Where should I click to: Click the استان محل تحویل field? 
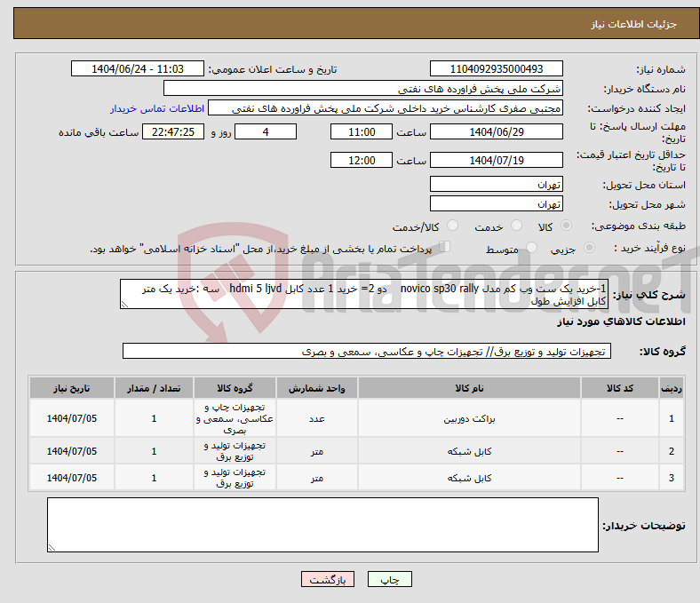pos(496,185)
